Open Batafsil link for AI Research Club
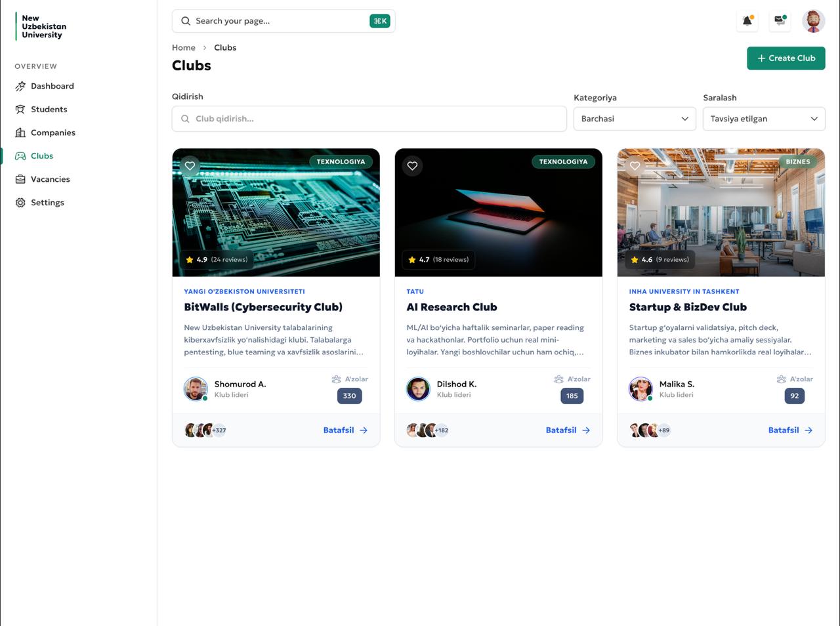 (x=568, y=430)
